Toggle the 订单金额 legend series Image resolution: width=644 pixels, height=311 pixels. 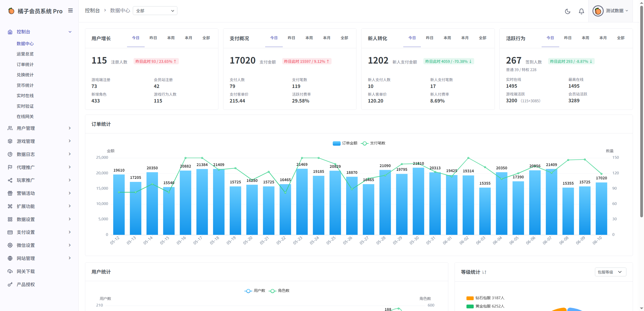coord(345,143)
